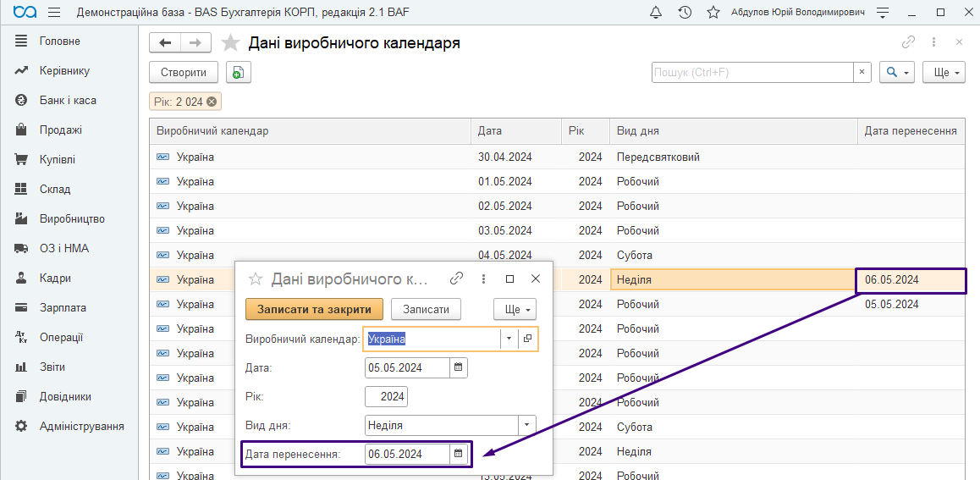
Task: Go back with the left arrow
Action: coord(165,42)
